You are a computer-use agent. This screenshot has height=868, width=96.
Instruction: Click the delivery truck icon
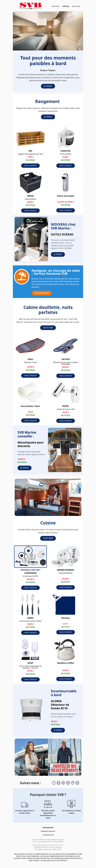click(24, 805)
